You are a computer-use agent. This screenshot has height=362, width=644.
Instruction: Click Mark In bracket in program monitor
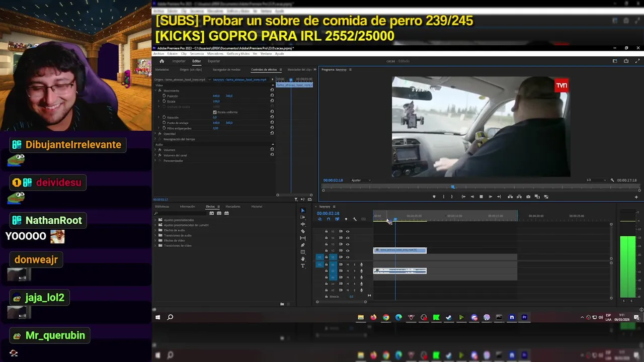[x=443, y=197]
